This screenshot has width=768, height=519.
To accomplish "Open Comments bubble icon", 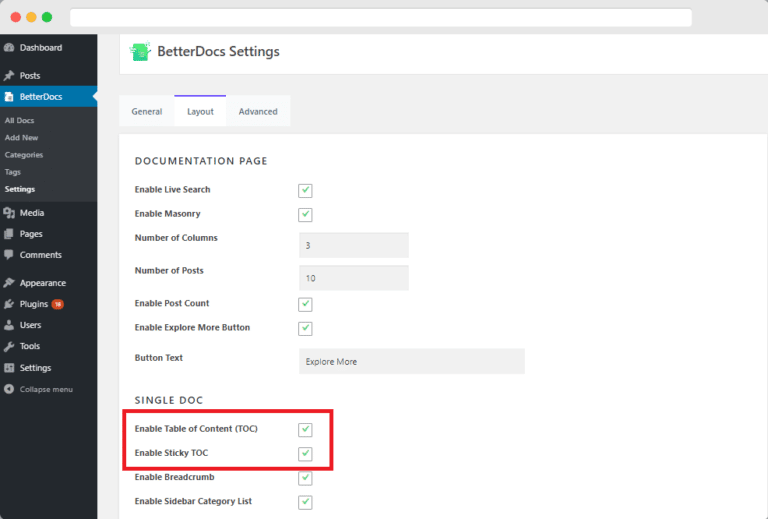I will [9, 255].
